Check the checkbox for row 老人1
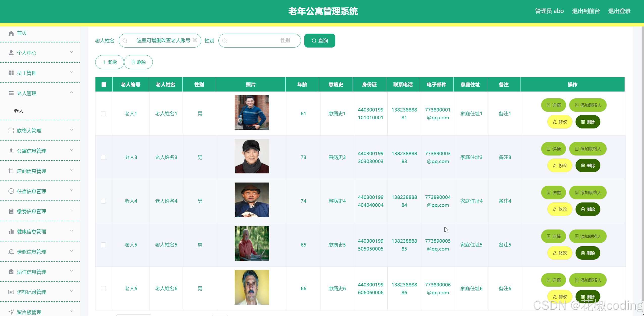Image resolution: width=644 pixels, height=316 pixels. point(104,114)
